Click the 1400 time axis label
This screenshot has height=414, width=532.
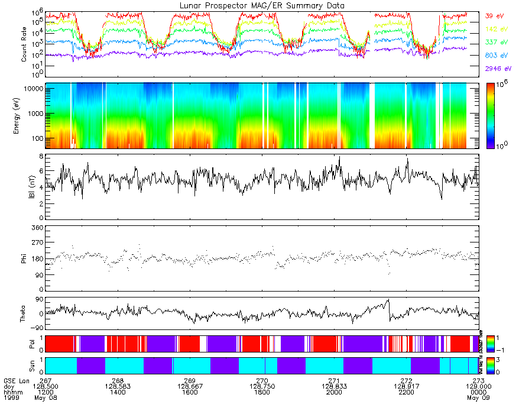tap(118, 392)
